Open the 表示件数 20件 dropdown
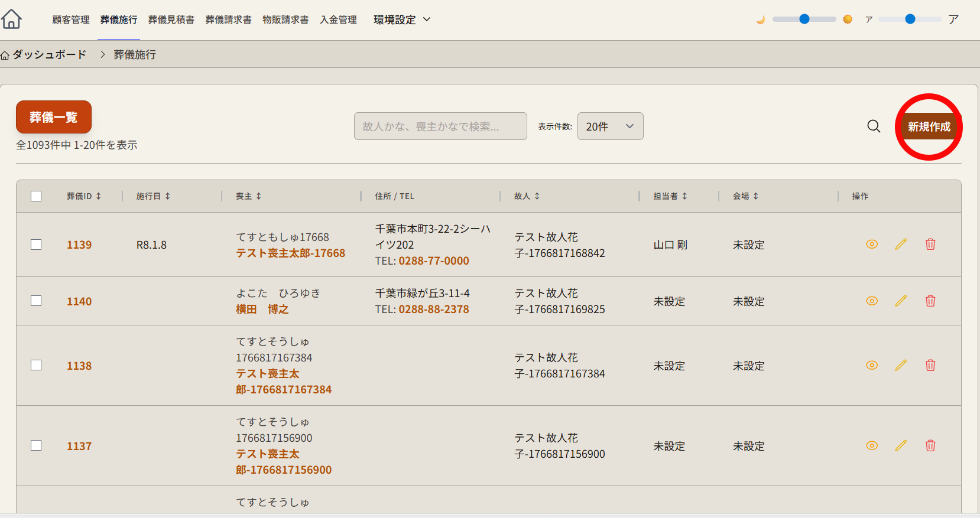980x518 pixels. pyautogui.click(x=610, y=126)
